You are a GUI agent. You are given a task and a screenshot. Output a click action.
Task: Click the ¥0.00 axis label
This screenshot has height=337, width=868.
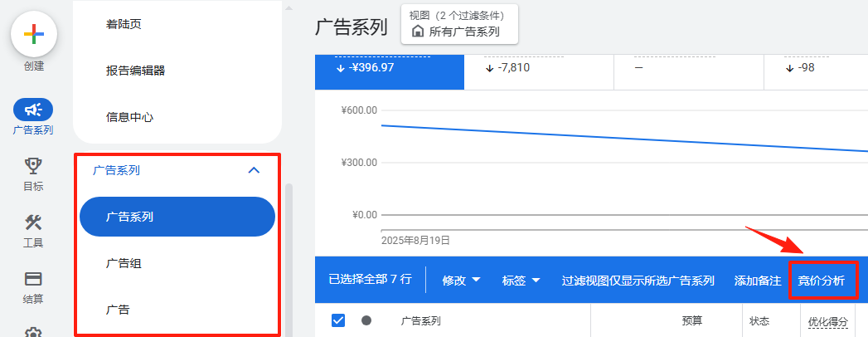coord(364,214)
